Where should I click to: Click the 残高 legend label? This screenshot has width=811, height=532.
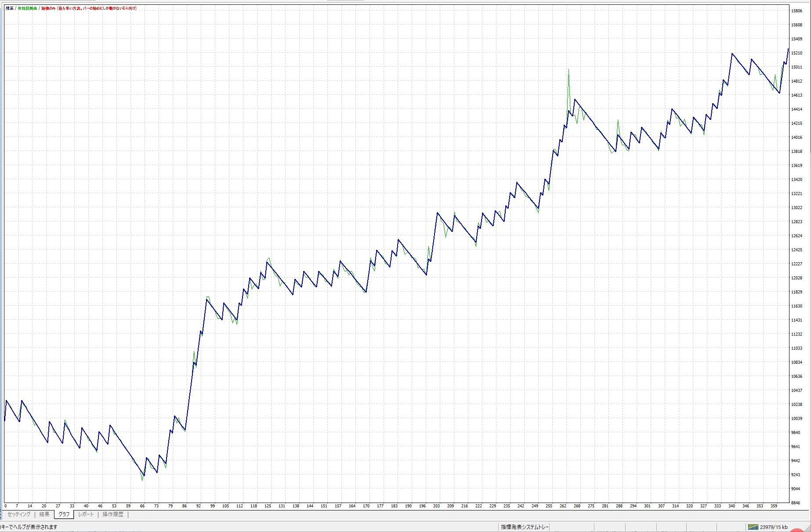[x=9, y=8]
